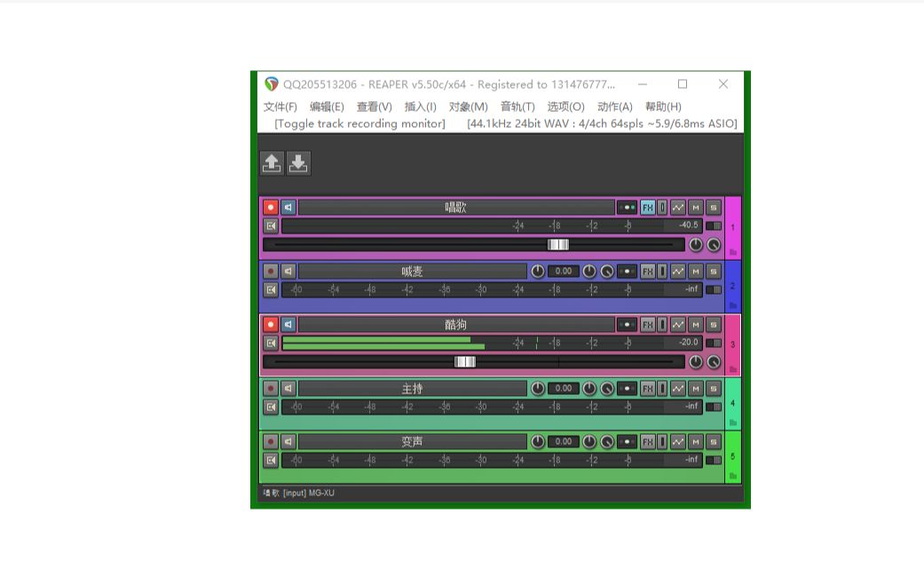This screenshot has height=577, width=924.
Task: Solo the 酷狗 track
Action: pos(714,324)
